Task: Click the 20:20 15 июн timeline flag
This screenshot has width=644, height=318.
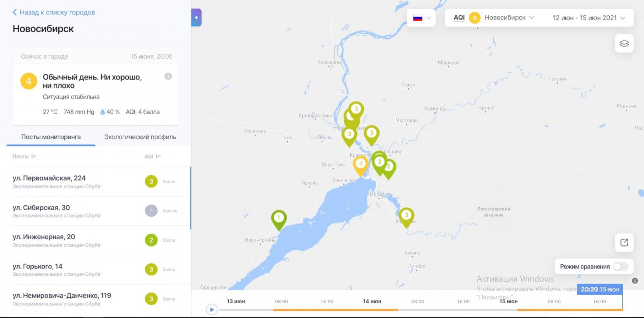Action: click(x=600, y=289)
